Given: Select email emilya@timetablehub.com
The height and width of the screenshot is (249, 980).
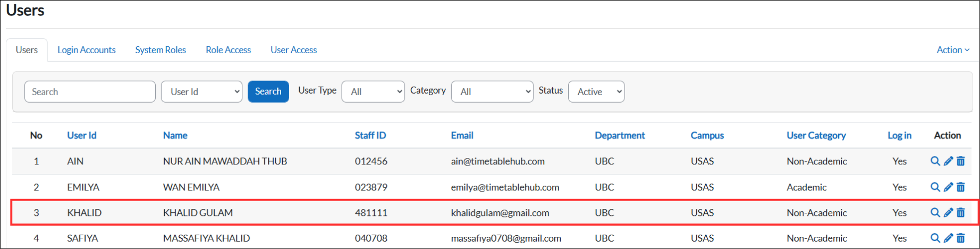Looking at the screenshot, I should pos(505,187).
